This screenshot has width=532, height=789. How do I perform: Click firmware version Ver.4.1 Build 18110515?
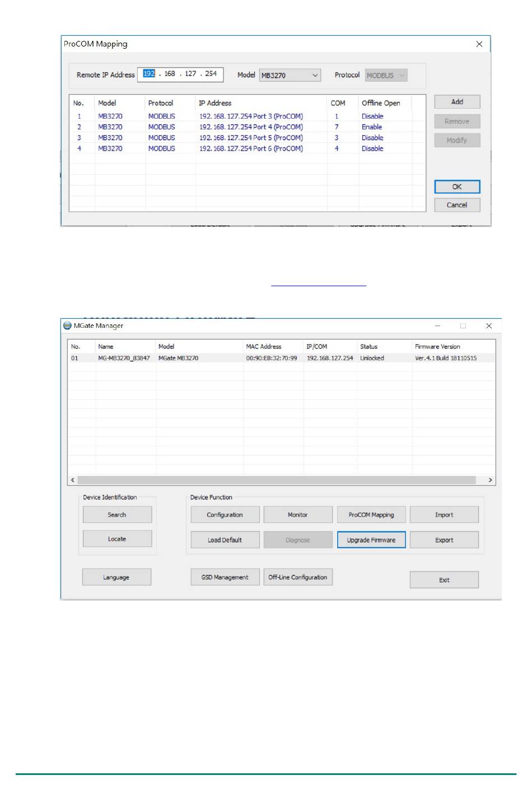[x=446, y=358]
